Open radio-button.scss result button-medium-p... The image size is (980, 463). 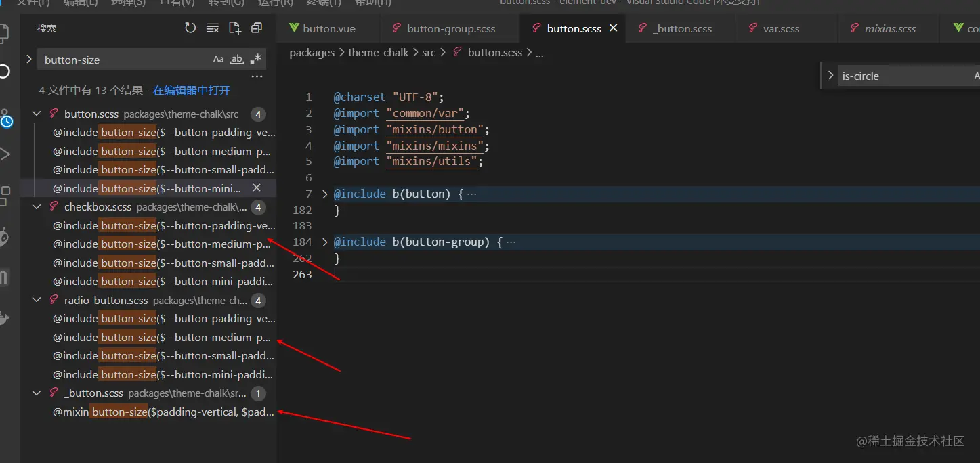(x=162, y=337)
